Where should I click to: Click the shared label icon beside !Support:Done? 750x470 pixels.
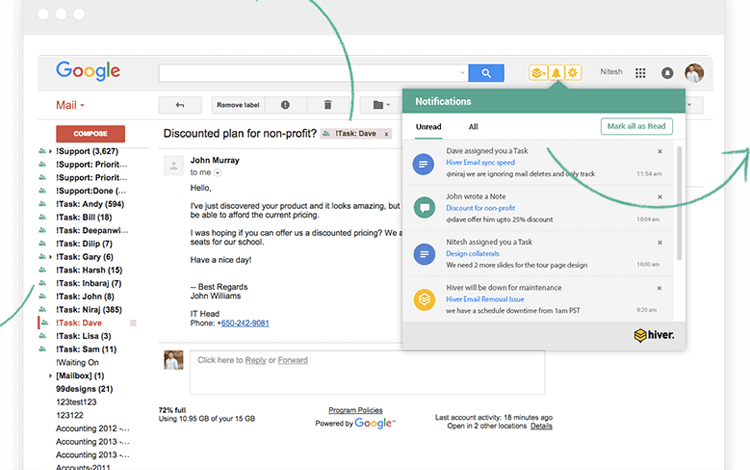[43, 190]
